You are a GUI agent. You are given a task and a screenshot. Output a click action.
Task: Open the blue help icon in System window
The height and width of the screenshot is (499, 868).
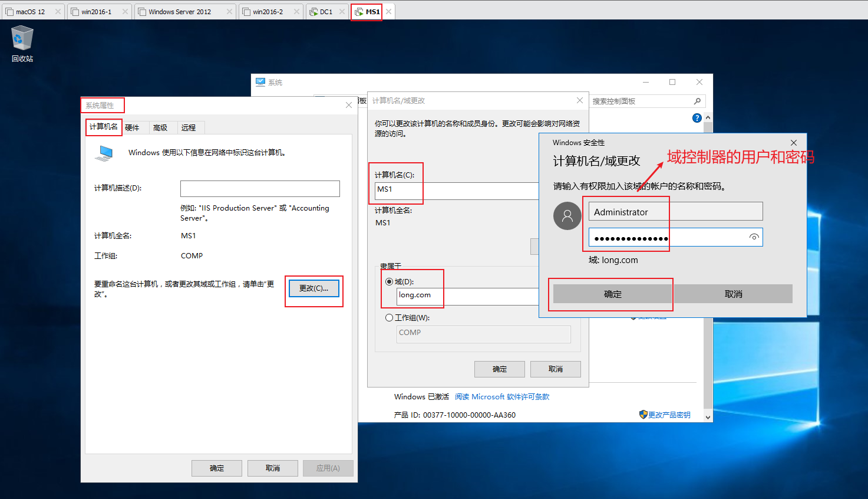697,118
